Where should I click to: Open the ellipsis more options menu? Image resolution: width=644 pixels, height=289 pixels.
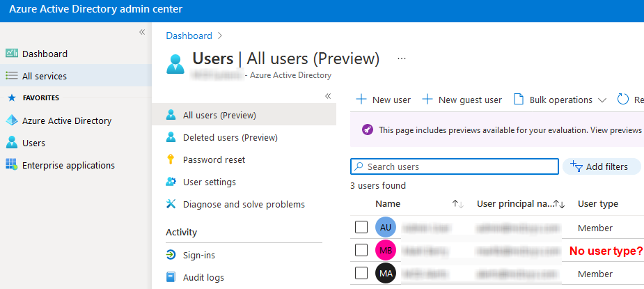[402, 58]
